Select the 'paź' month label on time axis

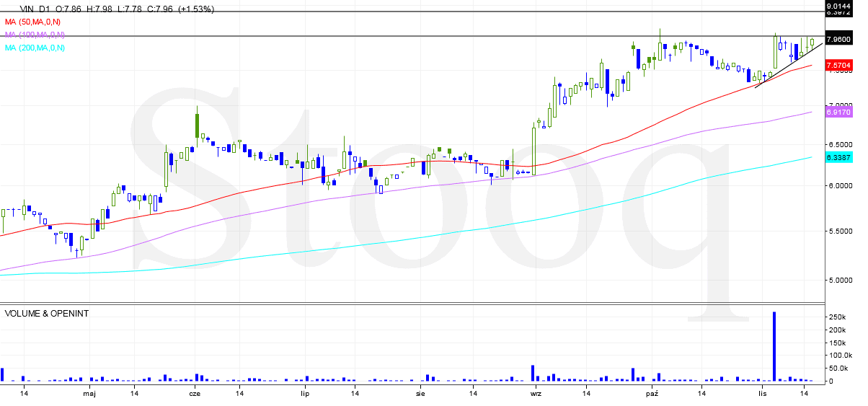pyautogui.click(x=652, y=394)
